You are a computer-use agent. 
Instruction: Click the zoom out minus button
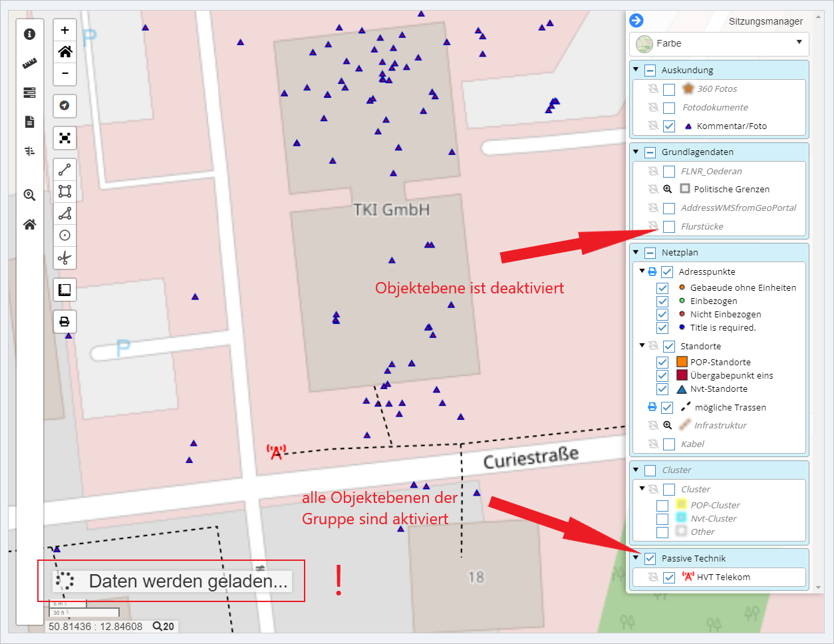[65, 73]
